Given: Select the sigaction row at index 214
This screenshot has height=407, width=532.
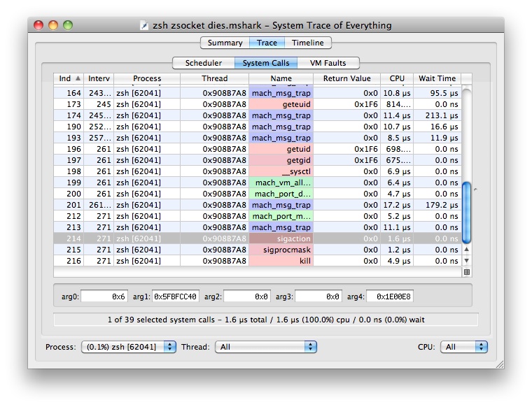Looking at the screenshot, I should tap(258, 238).
